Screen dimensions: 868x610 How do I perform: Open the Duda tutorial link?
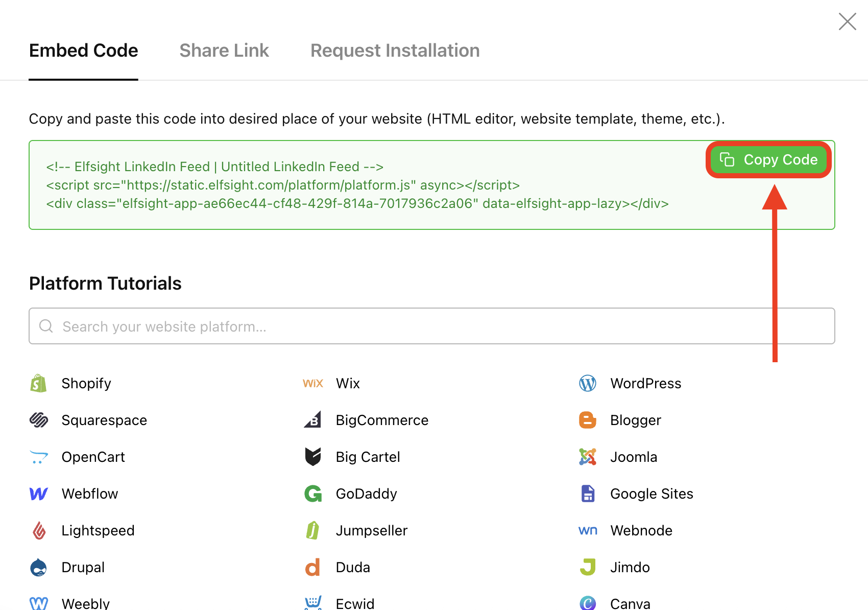pyautogui.click(x=353, y=567)
